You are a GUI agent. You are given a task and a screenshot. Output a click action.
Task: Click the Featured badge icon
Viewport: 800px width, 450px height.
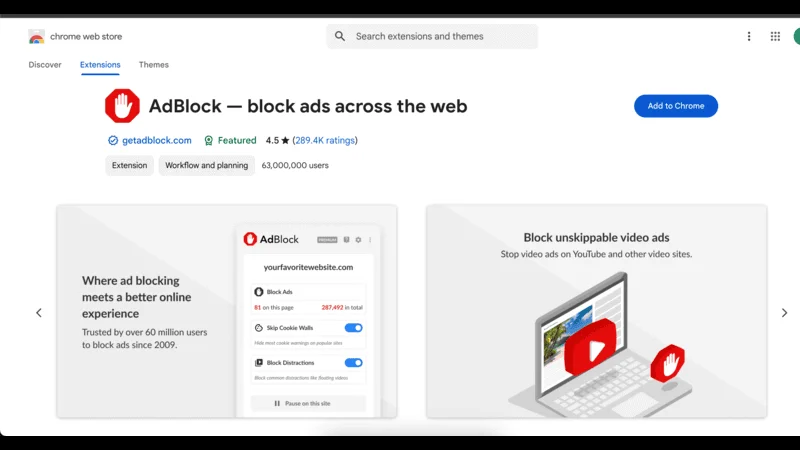[x=209, y=141]
